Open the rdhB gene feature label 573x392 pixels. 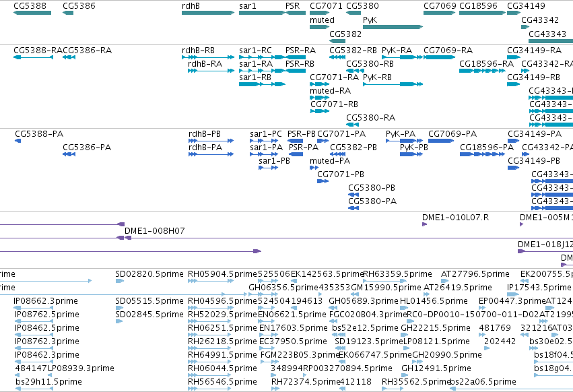click(x=191, y=6)
